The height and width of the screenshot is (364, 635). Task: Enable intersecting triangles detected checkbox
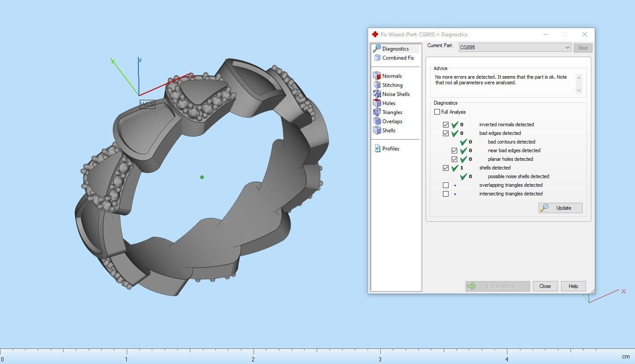click(x=446, y=194)
